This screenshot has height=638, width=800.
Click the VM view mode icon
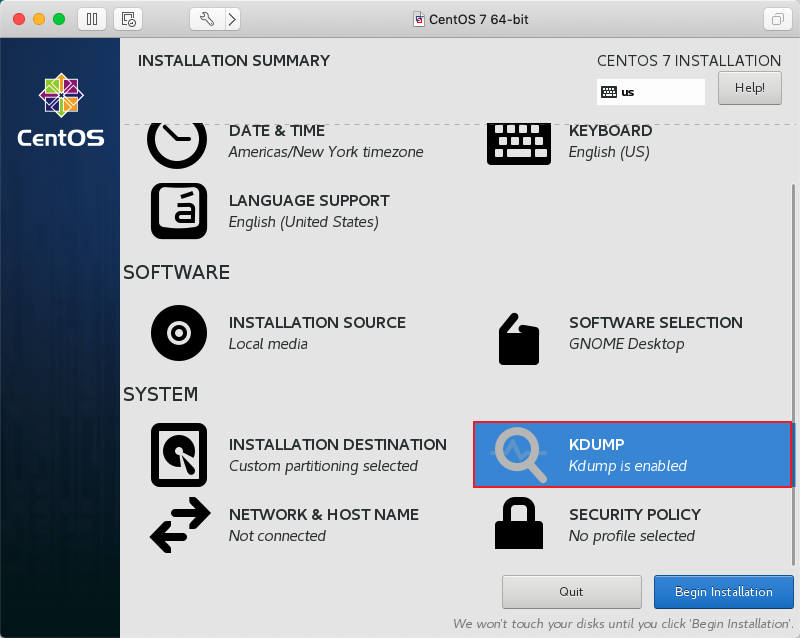(778, 19)
